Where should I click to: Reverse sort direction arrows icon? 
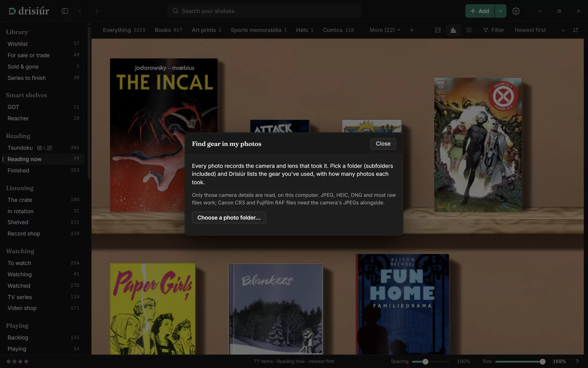click(x=575, y=30)
